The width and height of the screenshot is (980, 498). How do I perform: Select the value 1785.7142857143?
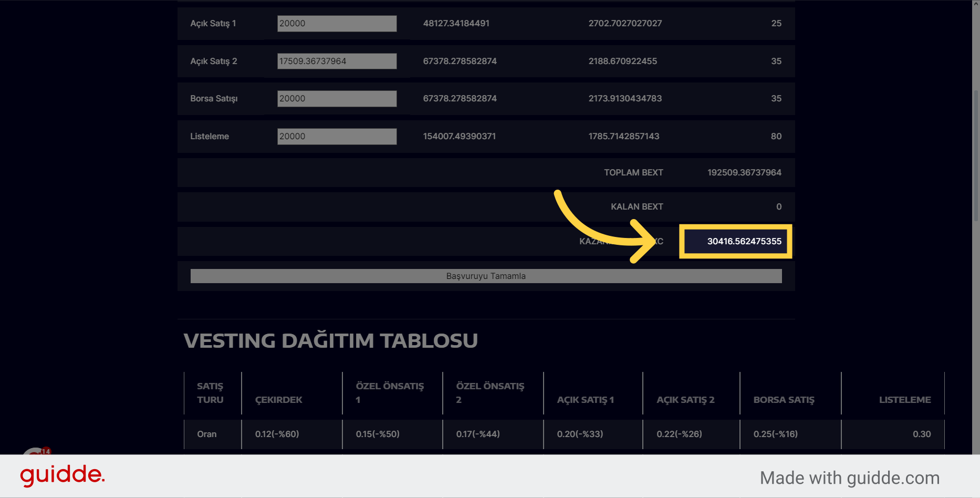coord(623,136)
